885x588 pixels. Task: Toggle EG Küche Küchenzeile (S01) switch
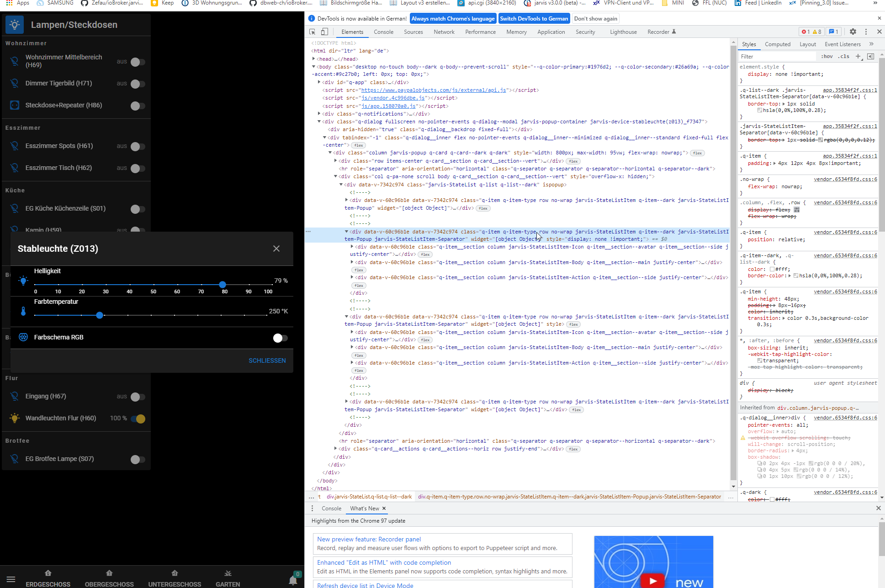[x=138, y=209]
